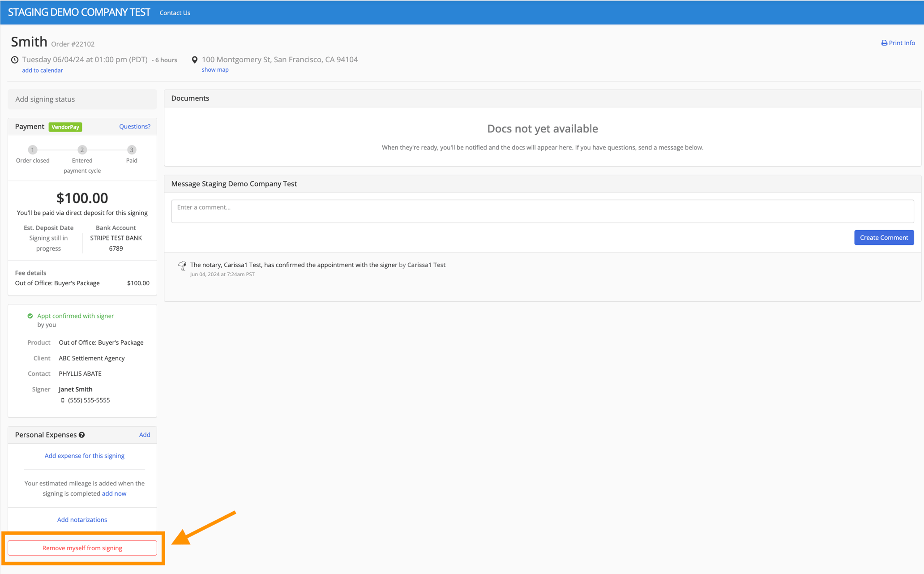Click the Carissa1 Test author name
The height and width of the screenshot is (574, 924).
426,265
